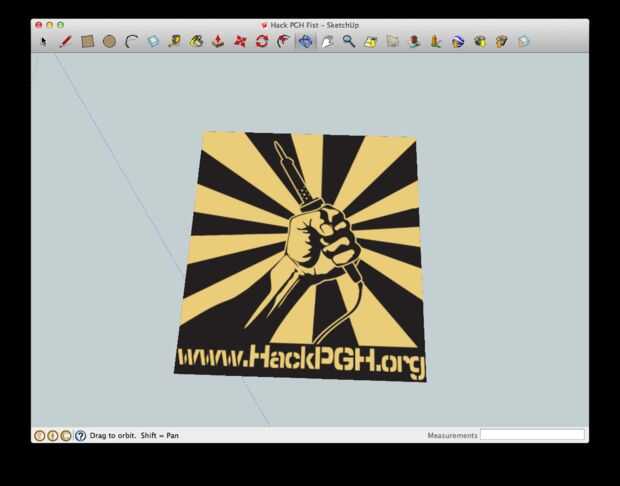This screenshot has height=486, width=620.
Task: Select the Zoom magnifier tool
Action: pyautogui.click(x=349, y=41)
